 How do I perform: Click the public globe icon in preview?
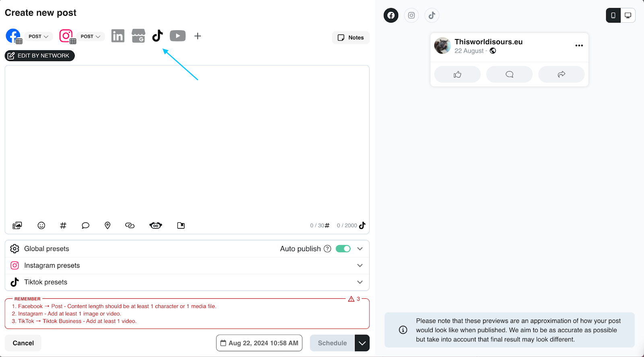(x=493, y=51)
